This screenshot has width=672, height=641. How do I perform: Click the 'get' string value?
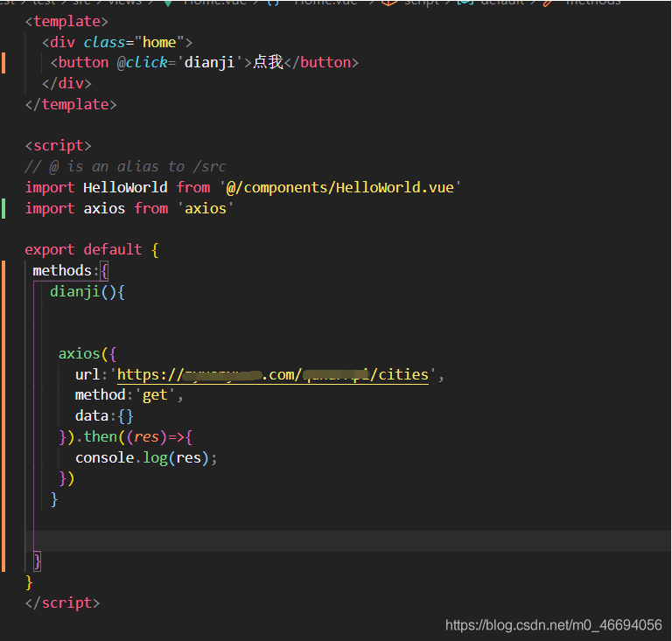point(155,395)
